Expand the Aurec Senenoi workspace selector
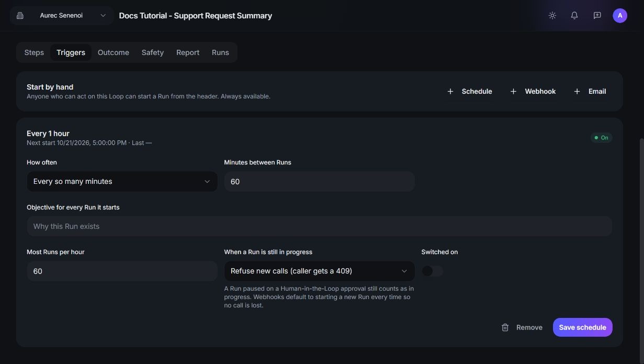 tap(62, 16)
